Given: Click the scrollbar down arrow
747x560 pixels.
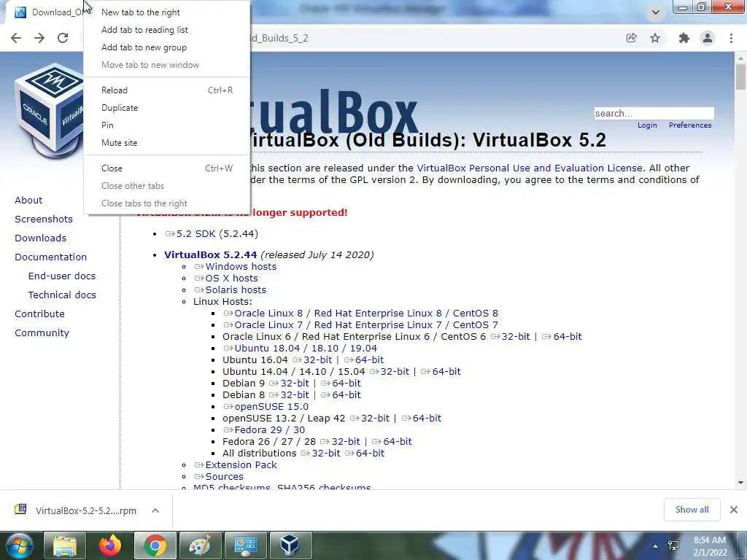Looking at the screenshot, I should (740, 483).
